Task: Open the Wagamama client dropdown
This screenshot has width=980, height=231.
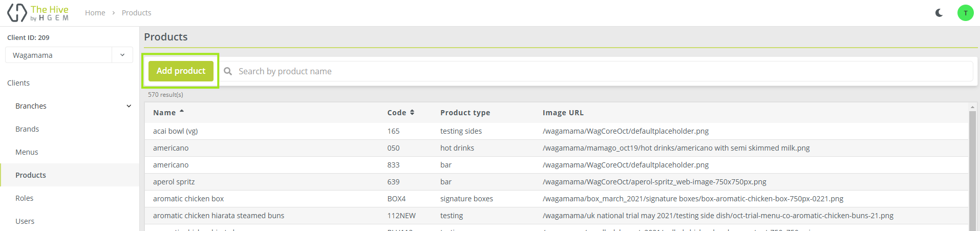Action: coord(122,55)
